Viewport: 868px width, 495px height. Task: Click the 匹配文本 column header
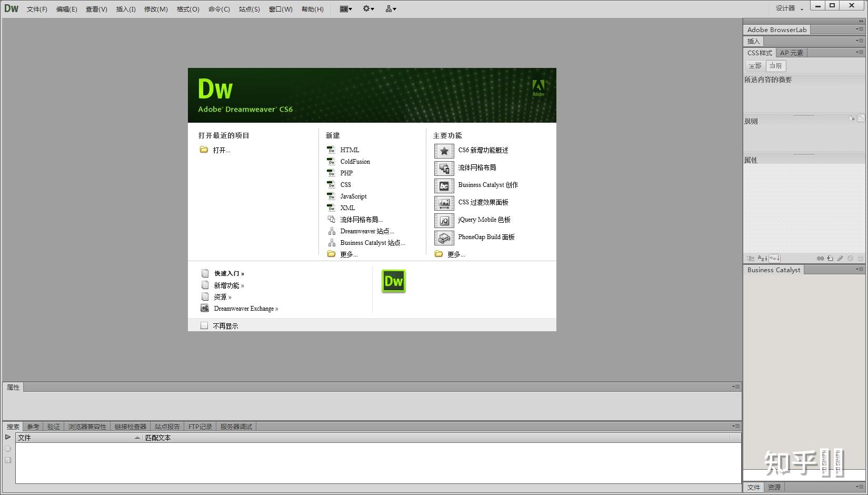click(437, 438)
